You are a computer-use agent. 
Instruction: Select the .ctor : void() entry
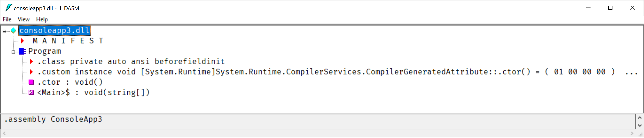click(70, 82)
